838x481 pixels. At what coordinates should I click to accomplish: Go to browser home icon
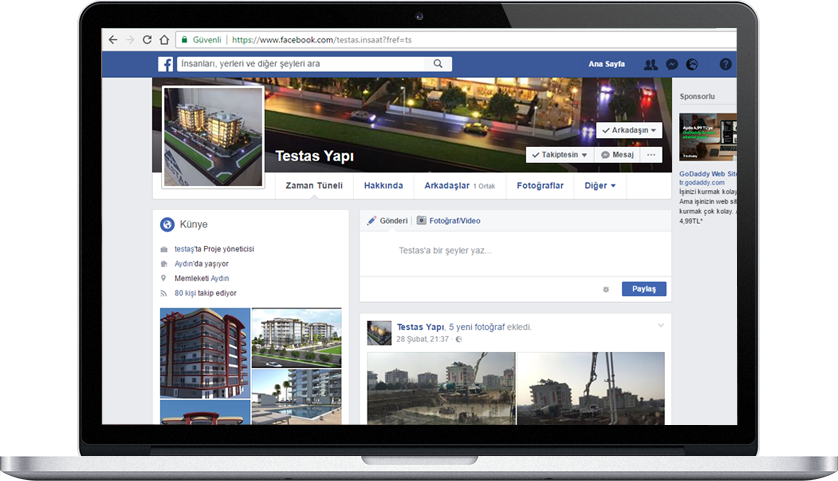[165, 40]
